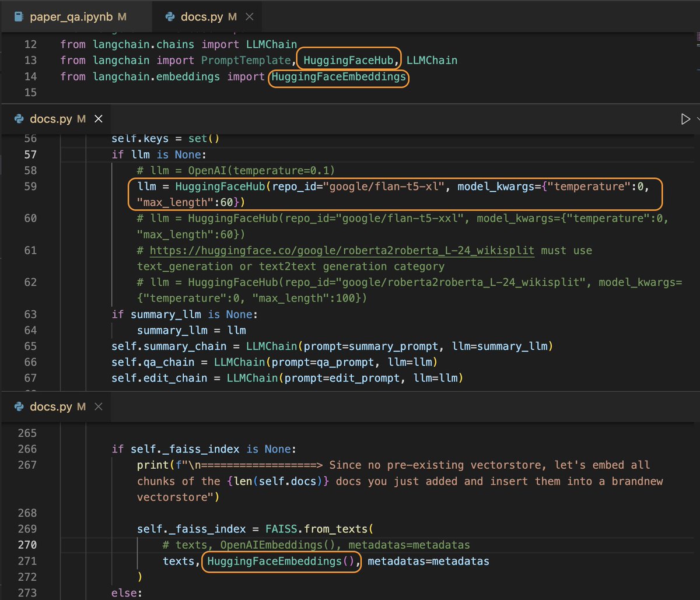700x600 pixels.
Task: Click 'if summary_llm is None:' line
Action: (184, 314)
